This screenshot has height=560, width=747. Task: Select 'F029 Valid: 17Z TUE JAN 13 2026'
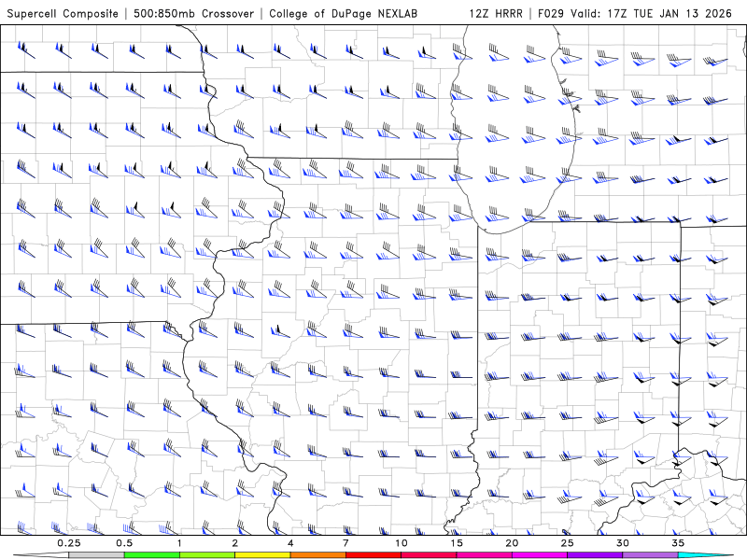click(635, 13)
